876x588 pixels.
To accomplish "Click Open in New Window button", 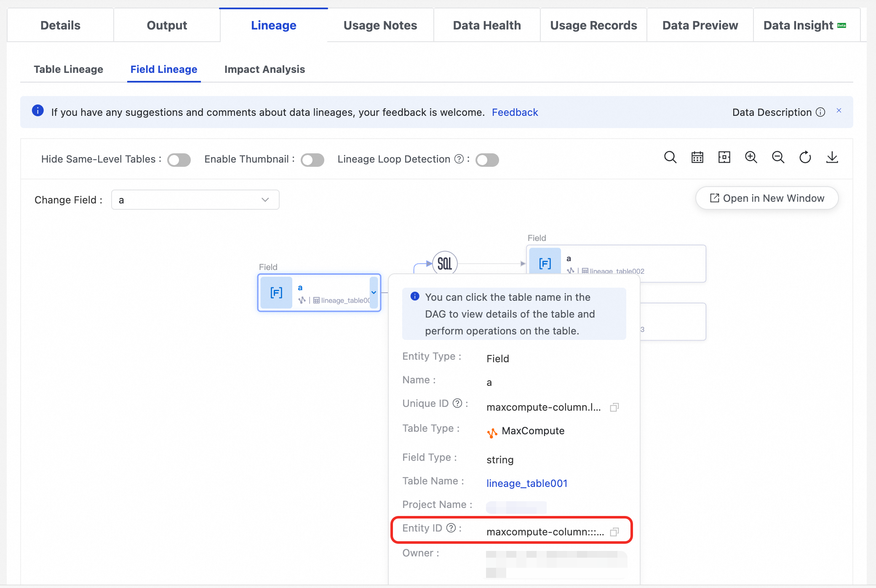I will click(x=767, y=198).
